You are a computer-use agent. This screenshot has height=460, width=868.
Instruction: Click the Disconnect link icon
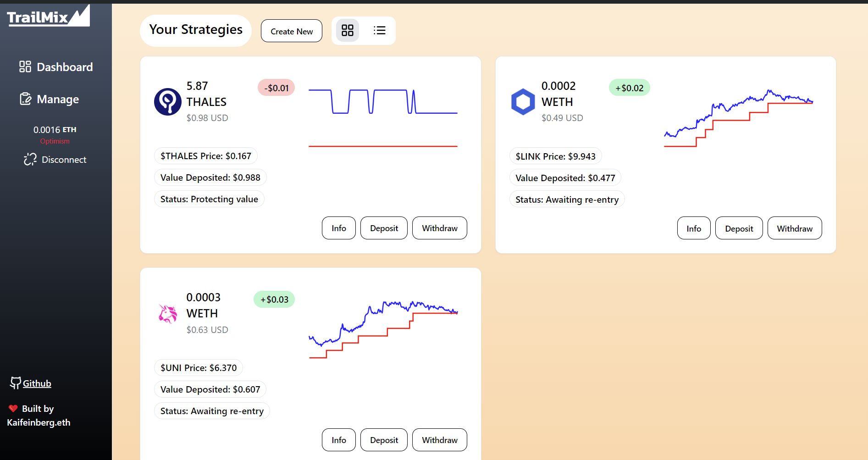tap(30, 159)
